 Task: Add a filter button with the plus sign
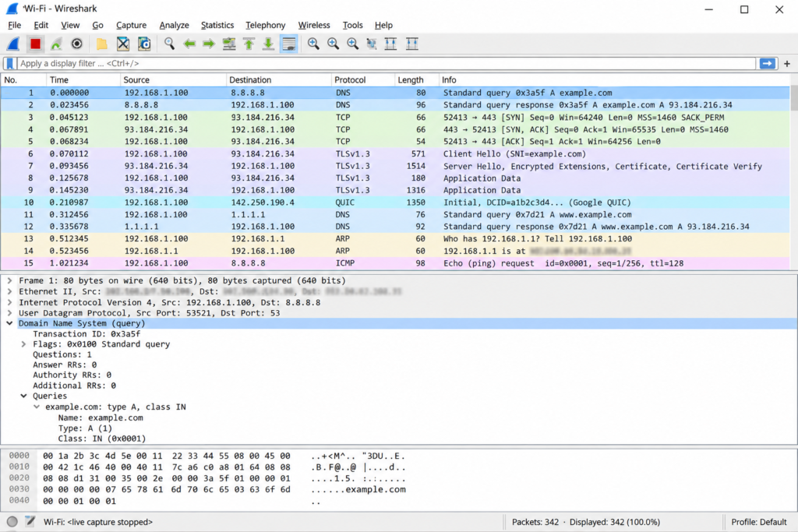(x=787, y=64)
